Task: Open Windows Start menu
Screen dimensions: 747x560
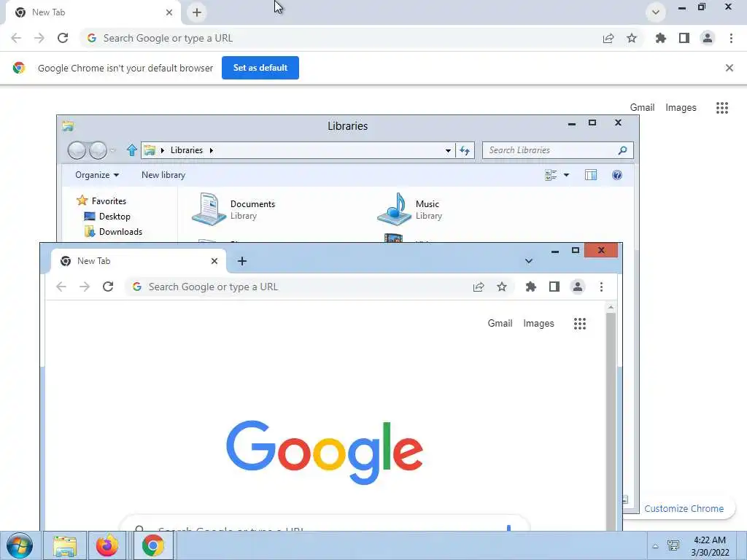Action: tap(20, 545)
